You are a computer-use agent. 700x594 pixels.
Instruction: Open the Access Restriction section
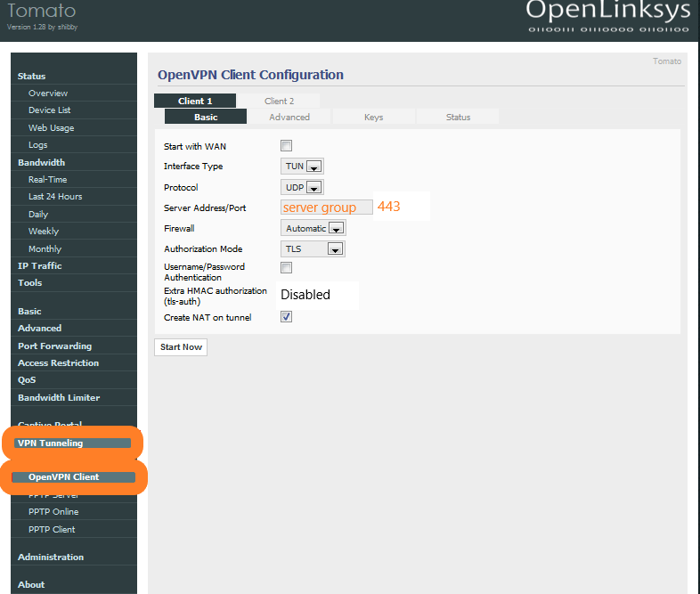tap(59, 362)
